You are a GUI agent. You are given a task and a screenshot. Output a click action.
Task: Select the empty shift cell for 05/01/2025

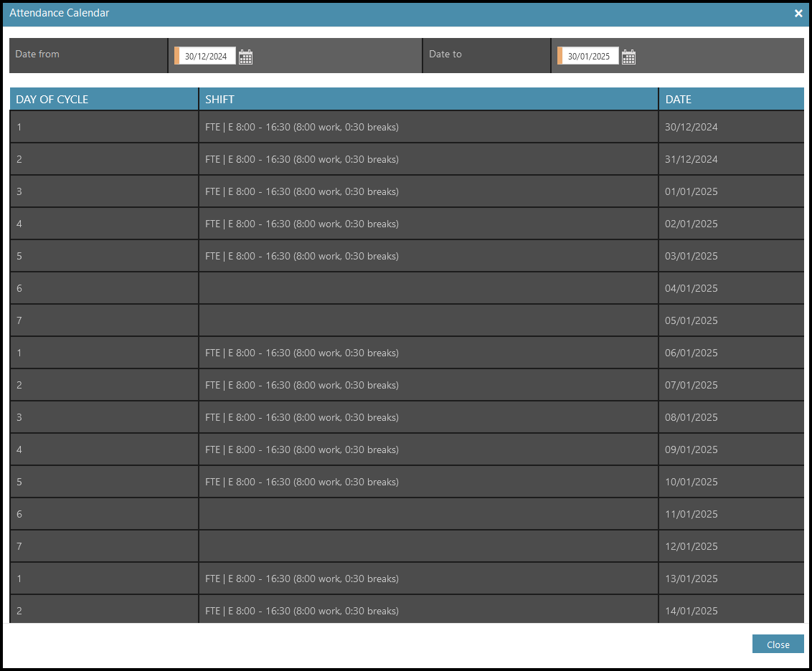pyautogui.click(x=428, y=321)
